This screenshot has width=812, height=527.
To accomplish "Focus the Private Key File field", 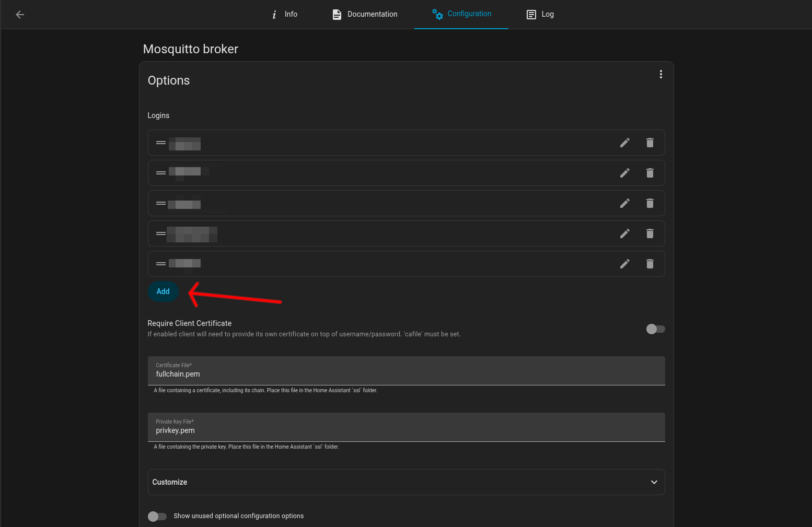I will pos(407,427).
